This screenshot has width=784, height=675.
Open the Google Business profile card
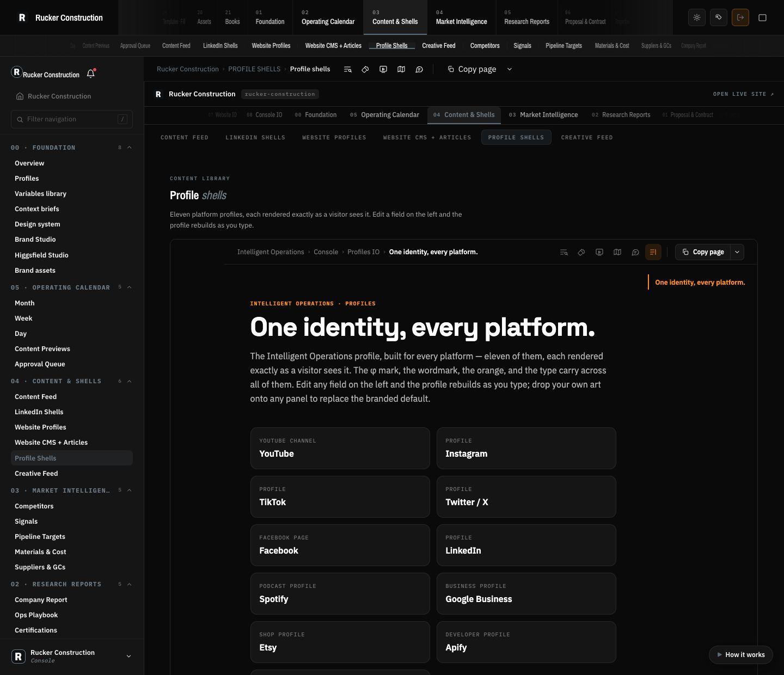(x=526, y=593)
